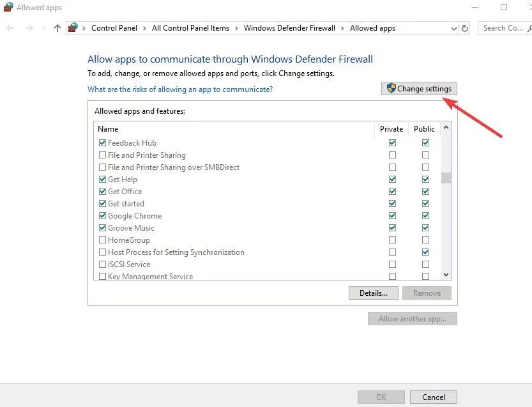
Task: Open the recent pages chevron dropdown
Action: 43,28
